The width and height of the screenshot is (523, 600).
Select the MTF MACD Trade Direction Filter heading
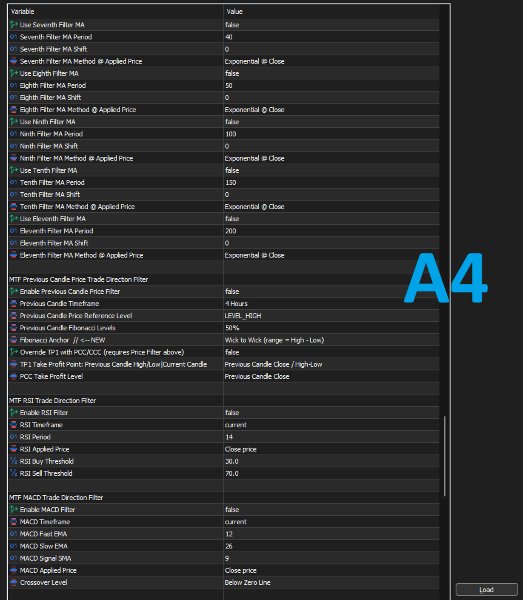click(56, 497)
